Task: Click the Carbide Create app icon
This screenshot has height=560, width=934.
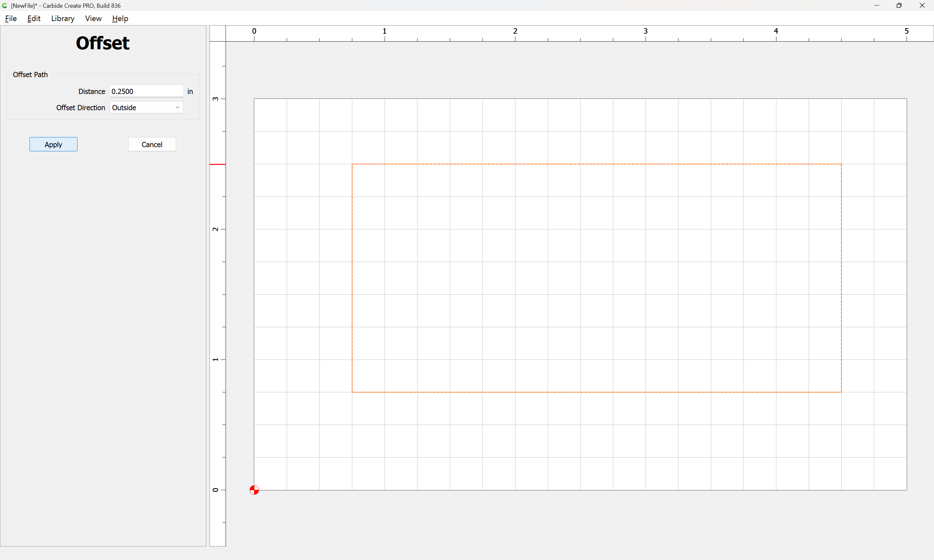Action: click(5, 6)
